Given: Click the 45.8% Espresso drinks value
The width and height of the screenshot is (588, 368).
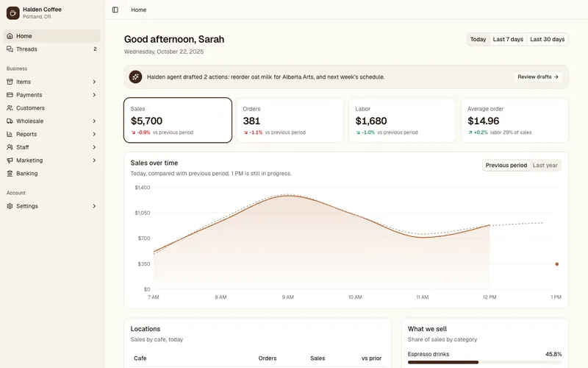Looking at the screenshot, I should click(x=553, y=354).
